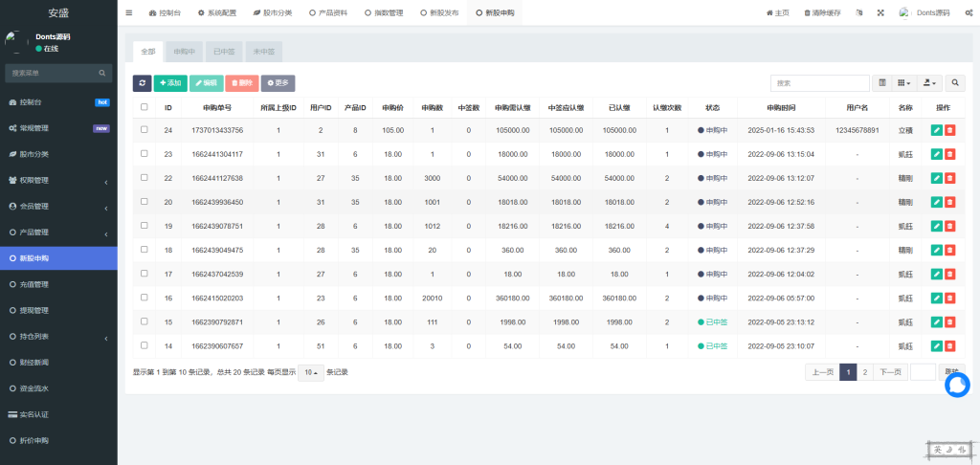Open the page size dropdown showing 10
Screen dimensions: 980x465
click(310, 372)
